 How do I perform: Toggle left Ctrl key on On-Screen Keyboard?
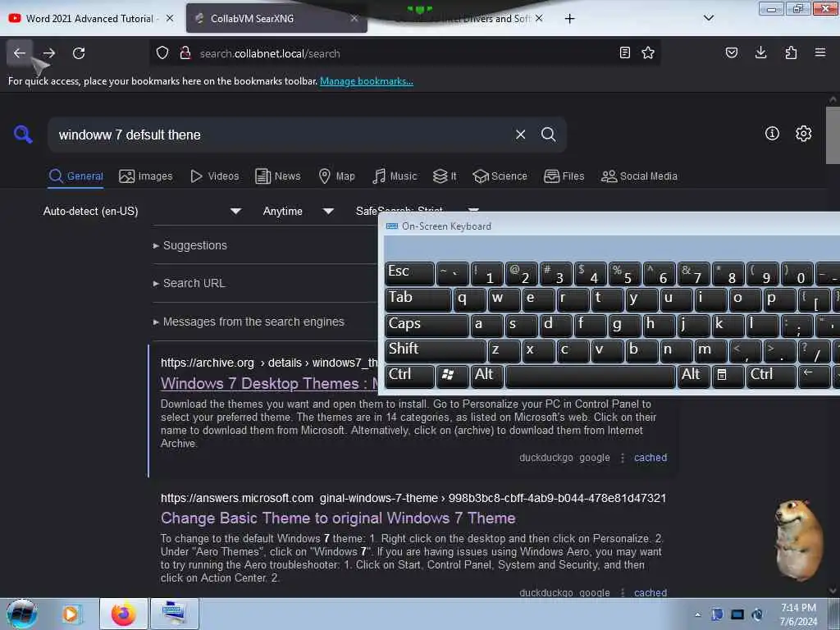click(410, 376)
